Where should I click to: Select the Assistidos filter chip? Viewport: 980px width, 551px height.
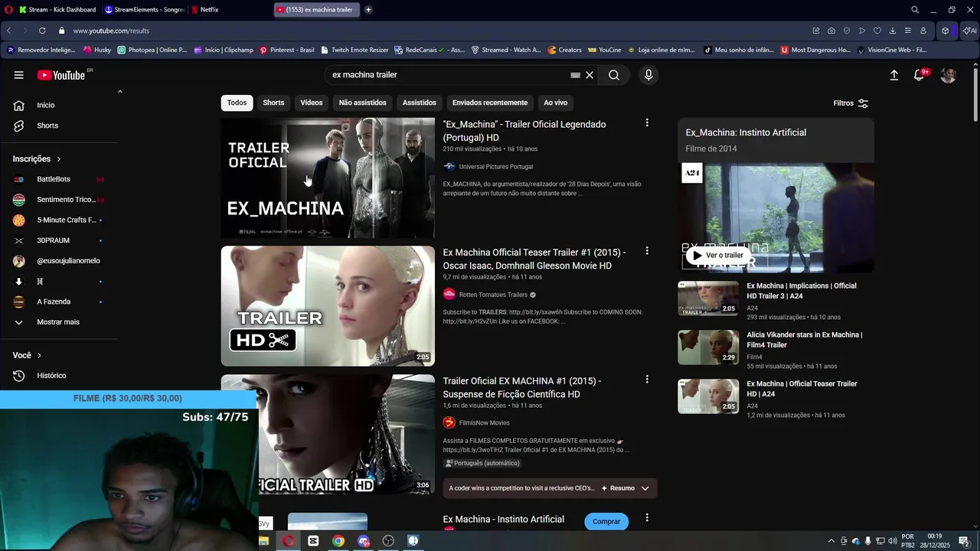(420, 103)
